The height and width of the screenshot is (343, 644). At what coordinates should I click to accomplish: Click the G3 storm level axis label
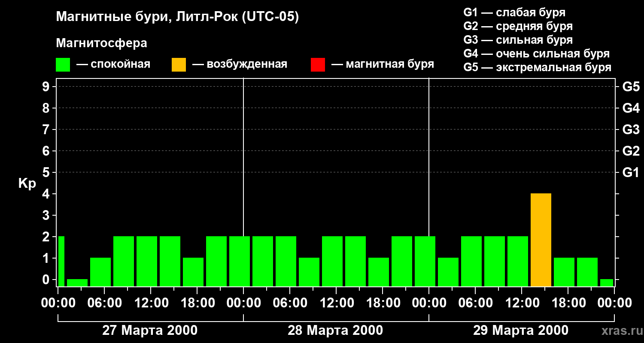click(x=631, y=129)
